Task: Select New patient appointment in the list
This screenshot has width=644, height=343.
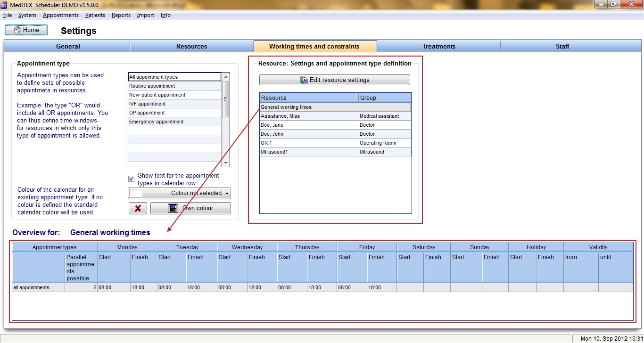Action: [x=174, y=95]
